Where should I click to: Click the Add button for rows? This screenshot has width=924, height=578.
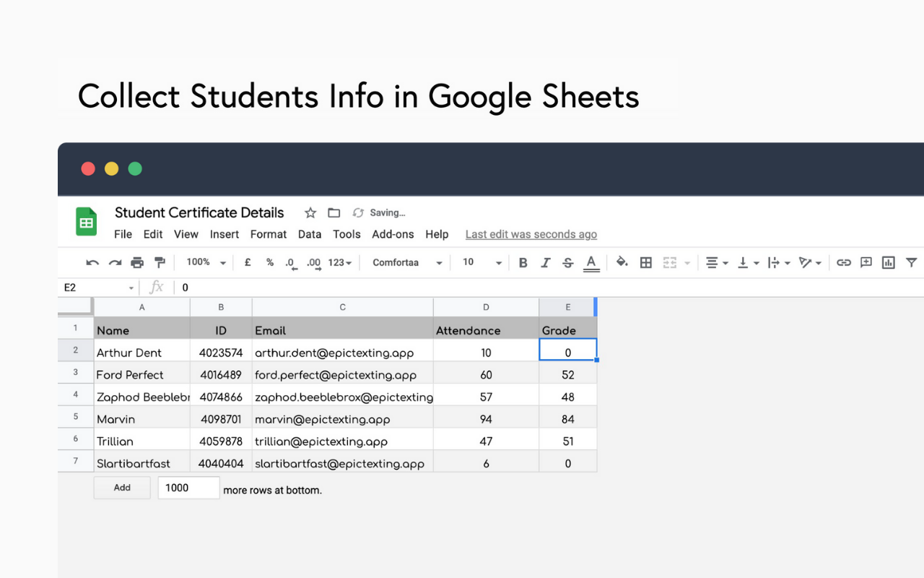(x=122, y=488)
